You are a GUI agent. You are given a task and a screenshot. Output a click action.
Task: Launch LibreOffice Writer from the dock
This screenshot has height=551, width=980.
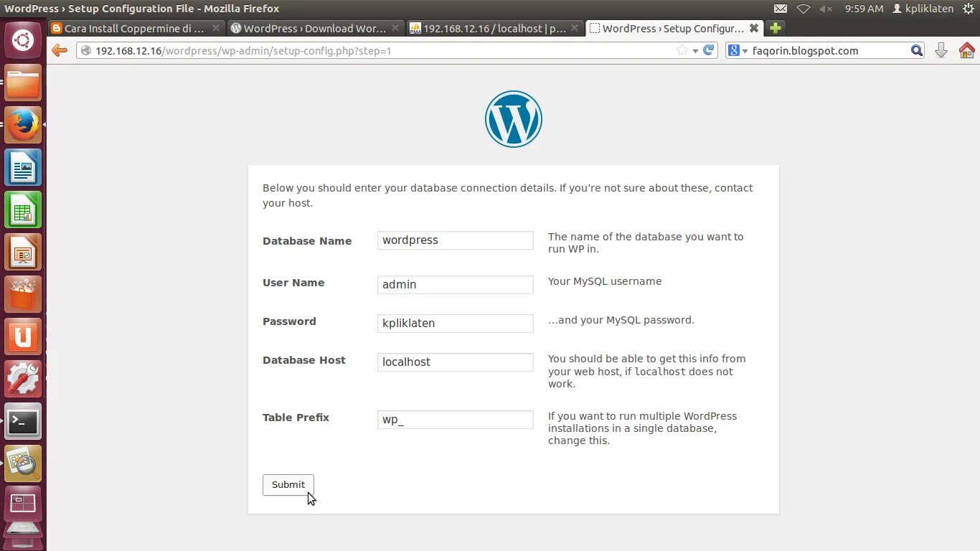(x=23, y=168)
